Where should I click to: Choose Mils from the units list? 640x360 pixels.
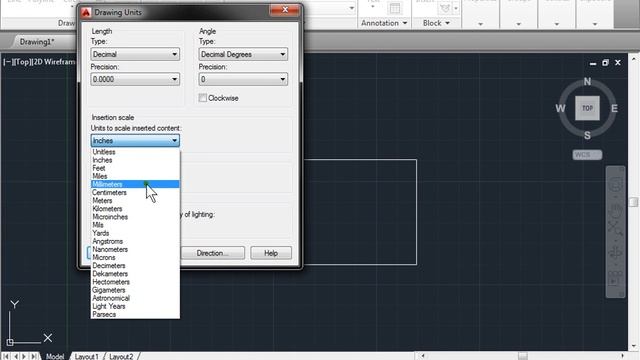click(x=135, y=225)
